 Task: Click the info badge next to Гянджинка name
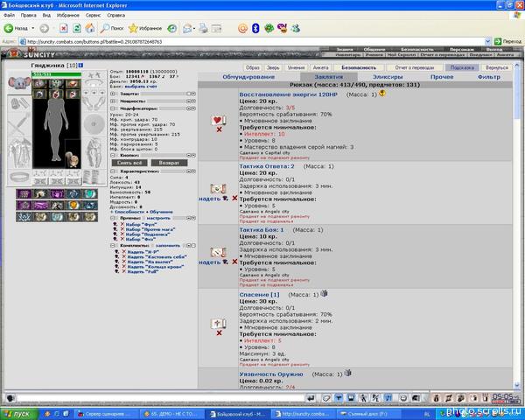(80, 66)
